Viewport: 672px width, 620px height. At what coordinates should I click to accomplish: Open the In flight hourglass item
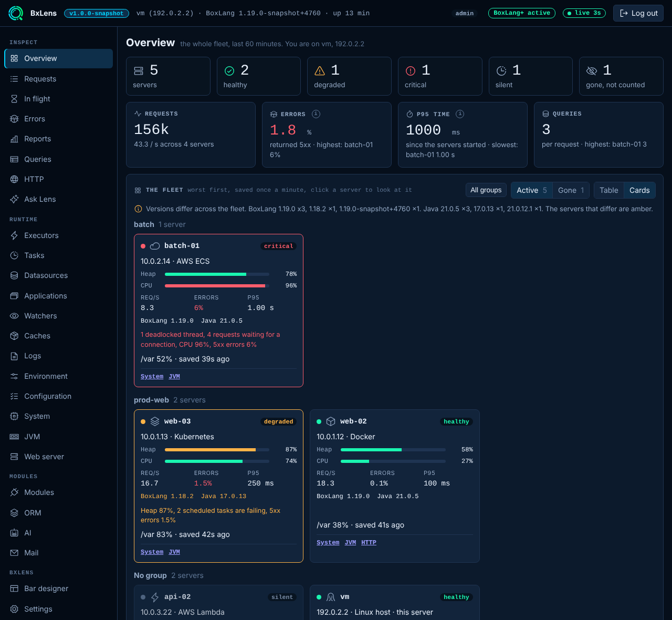coord(14,99)
